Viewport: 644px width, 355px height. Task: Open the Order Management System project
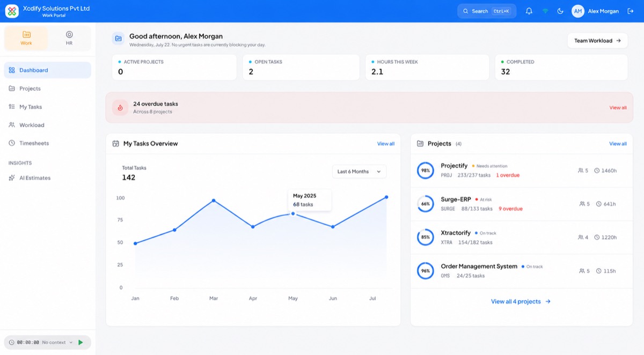(x=522, y=271)
